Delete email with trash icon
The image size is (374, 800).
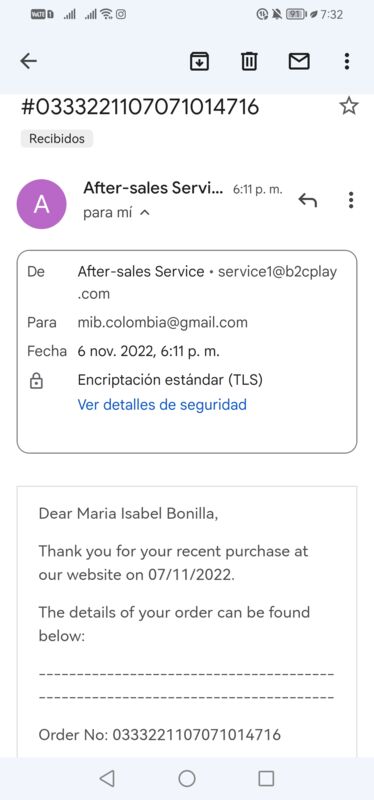(x=248, y=62)
